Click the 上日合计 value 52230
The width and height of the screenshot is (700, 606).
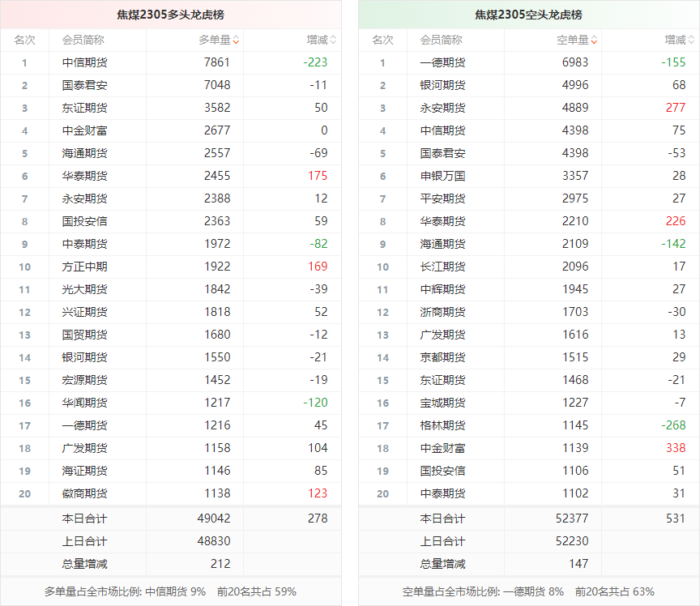click(x=572, y=541)
